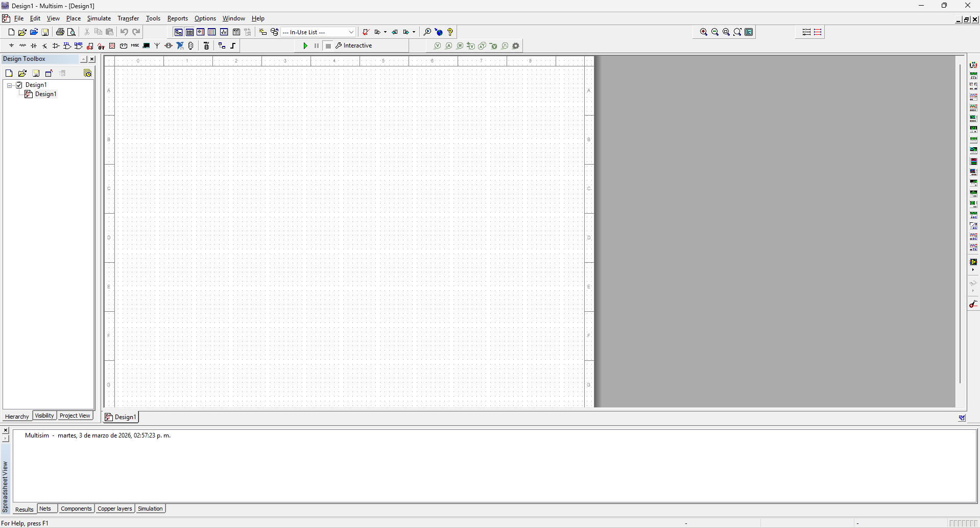Place an RF antenna component
Viewport: 980px width, 528px height.
[157, 45]
